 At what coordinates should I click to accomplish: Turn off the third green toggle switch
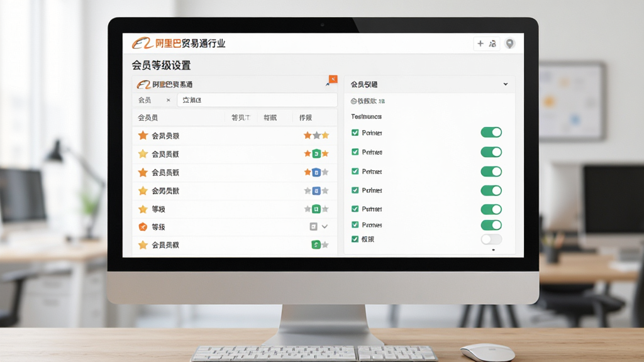click(x=491, y=171)
